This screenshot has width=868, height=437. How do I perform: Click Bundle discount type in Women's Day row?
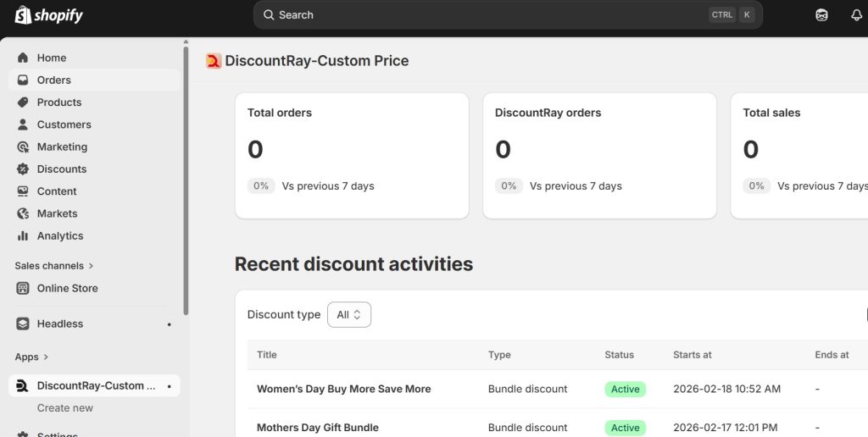527,389
